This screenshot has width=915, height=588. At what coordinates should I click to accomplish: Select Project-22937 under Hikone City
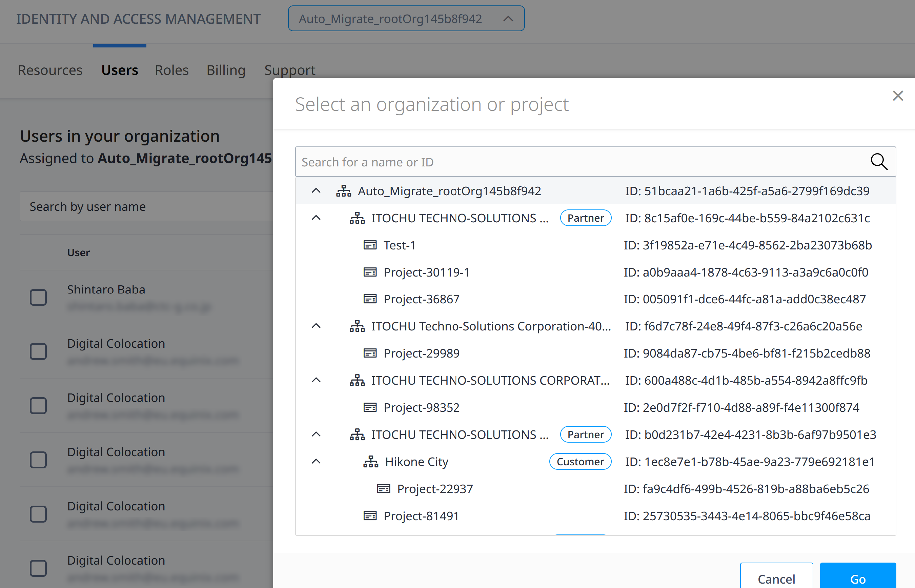tap(595, 489)
